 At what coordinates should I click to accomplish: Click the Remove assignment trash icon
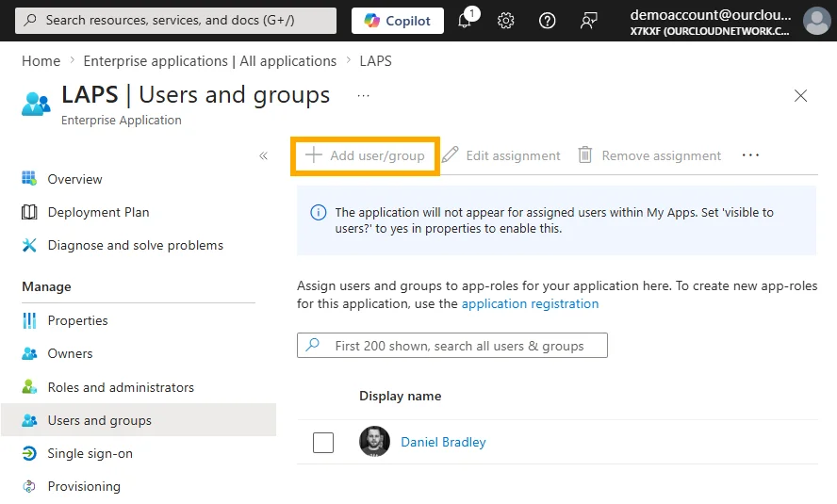point(585,155)
